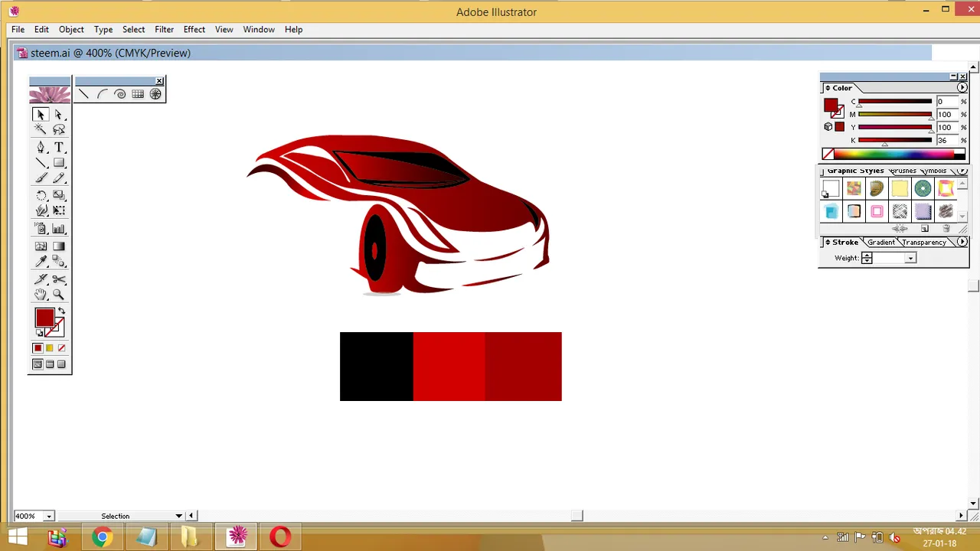Pick the Arc tool in tear-off panel

102,94
